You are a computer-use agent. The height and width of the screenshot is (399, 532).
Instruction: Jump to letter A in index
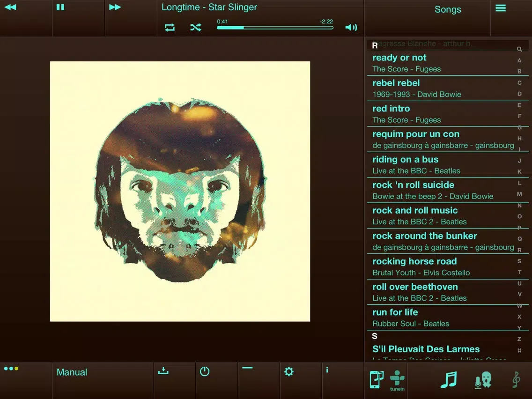point(519,60)
